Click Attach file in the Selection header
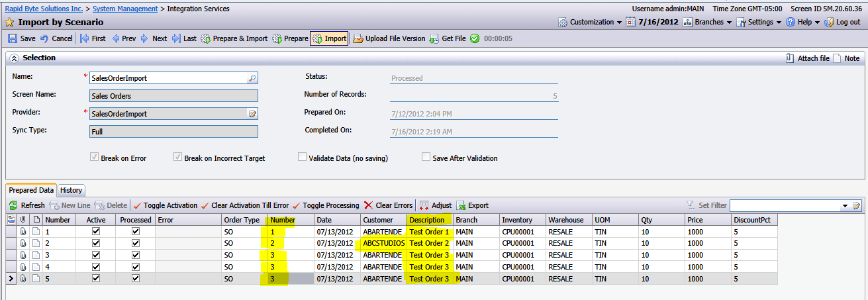 tap(807, 58)
